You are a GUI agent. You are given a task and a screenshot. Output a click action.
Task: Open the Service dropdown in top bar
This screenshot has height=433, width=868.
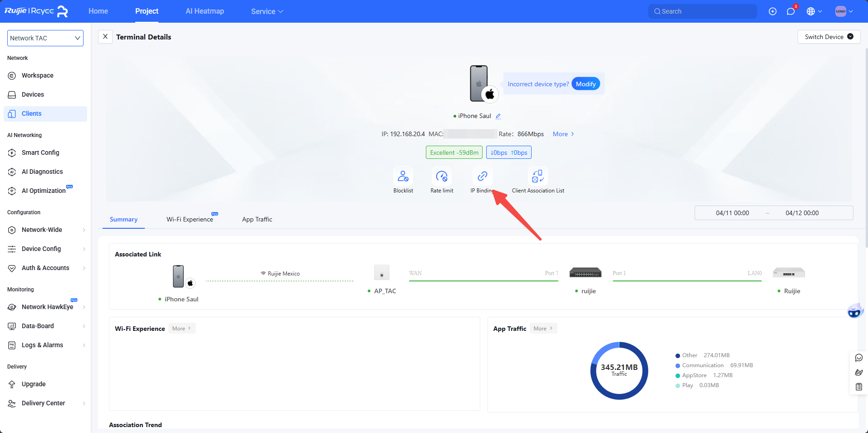click(267, 11)
